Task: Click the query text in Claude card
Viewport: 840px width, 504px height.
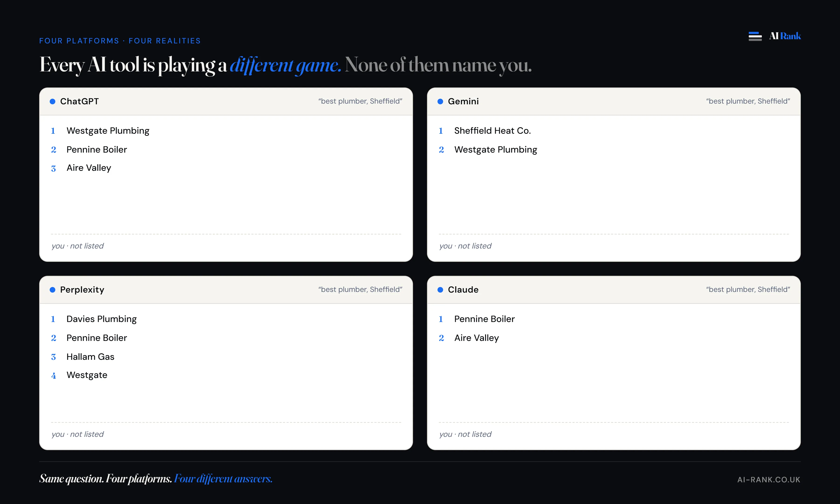Action: click(x=748, y=289)
